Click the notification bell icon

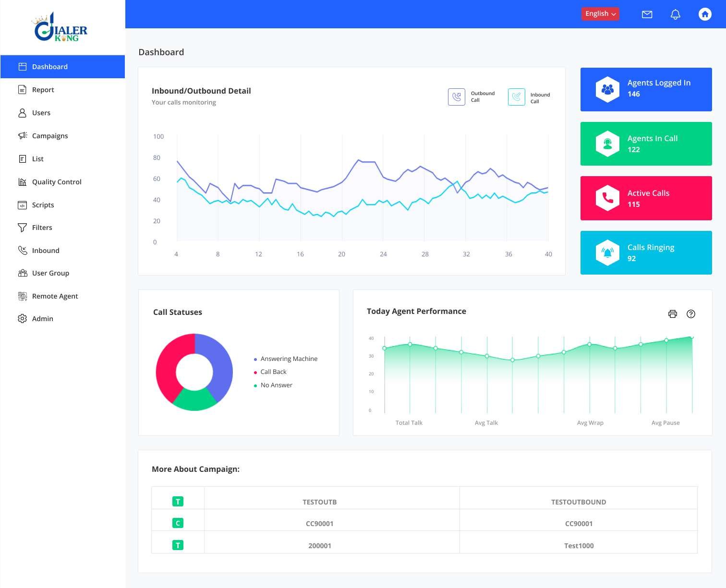(675, 14)
